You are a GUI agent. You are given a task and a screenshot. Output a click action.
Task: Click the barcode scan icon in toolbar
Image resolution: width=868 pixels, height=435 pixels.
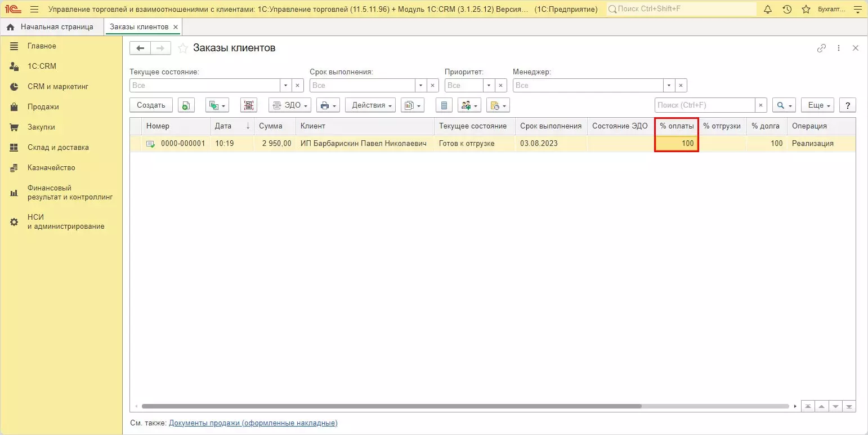tap(248, 105)
